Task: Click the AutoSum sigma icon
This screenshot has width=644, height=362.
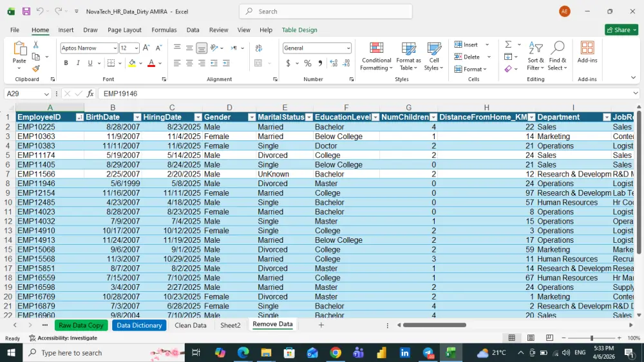Action: [508, 44]
